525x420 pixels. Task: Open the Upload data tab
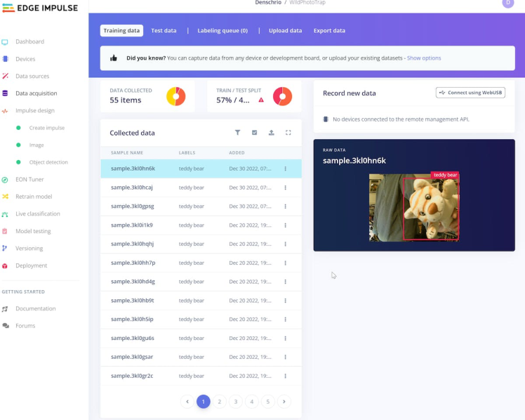pyautogui.click(x=285, y=30)
